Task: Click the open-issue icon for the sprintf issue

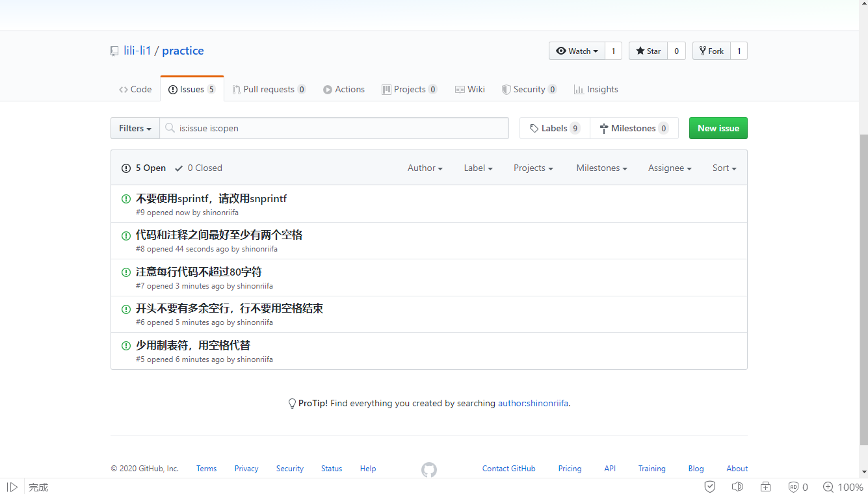Action: tap(126, 199)
